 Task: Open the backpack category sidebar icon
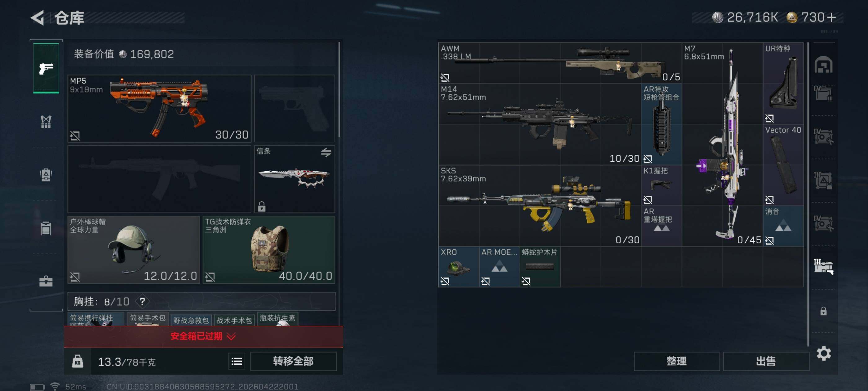click(46, 175)
